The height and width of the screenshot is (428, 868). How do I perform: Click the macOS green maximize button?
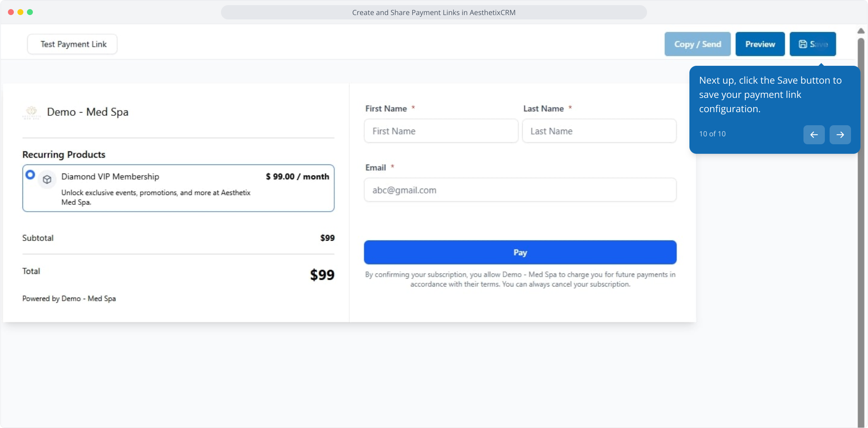click(x=30, y=12)
